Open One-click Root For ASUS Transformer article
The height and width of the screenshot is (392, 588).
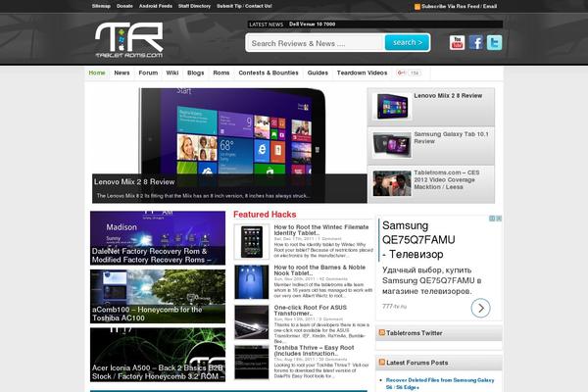(x=310, y=311)
